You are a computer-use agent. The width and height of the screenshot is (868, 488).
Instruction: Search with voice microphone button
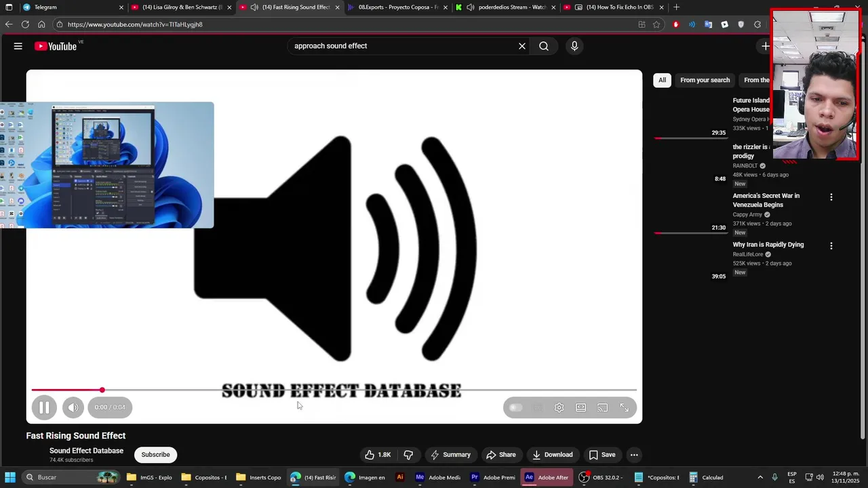pos(574,46)
